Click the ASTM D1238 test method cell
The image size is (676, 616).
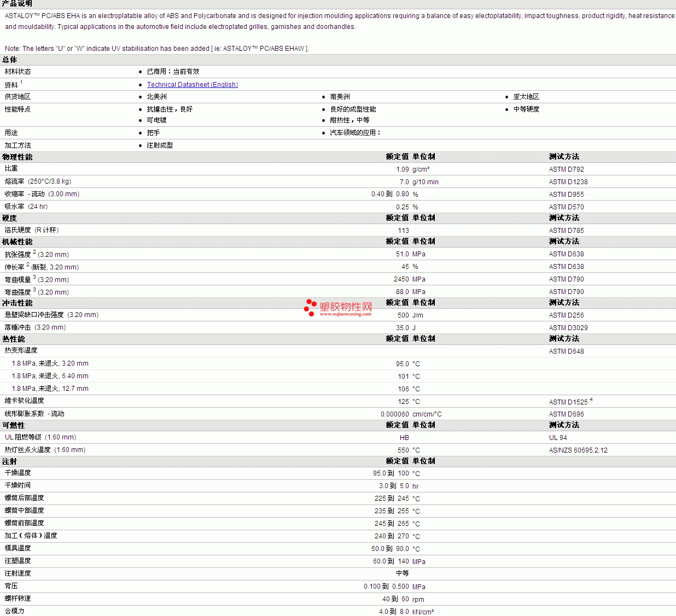[x=568, y=182]
